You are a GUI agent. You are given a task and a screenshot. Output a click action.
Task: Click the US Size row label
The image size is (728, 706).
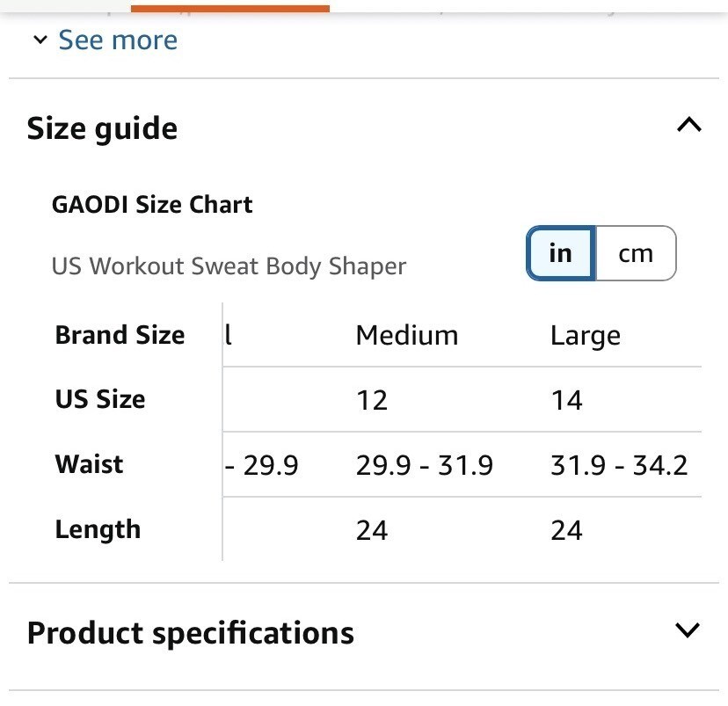pyautogui.click(x=100, y=399)
